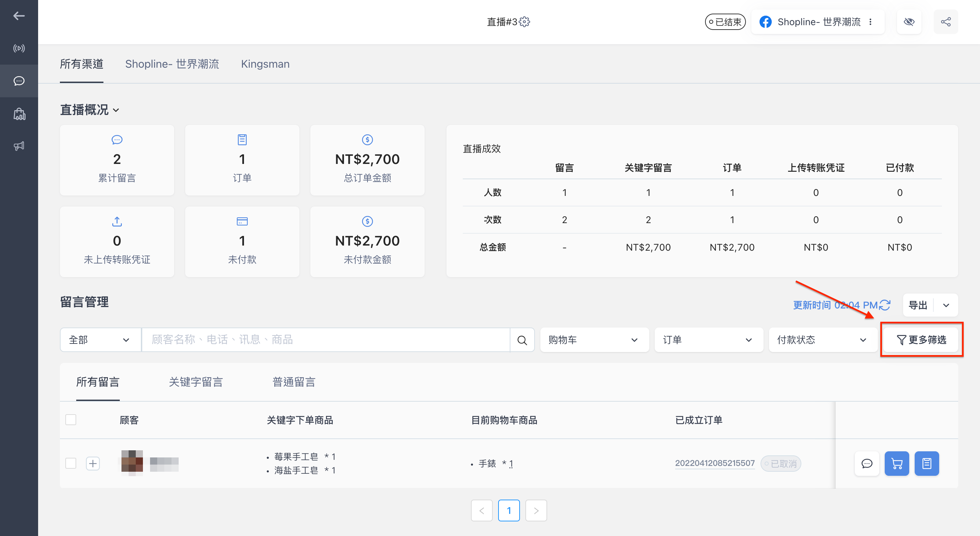The width and height of the screenshot is (980, 536).
Task: Expand the customer row plus icon
Action: coord(93,464)
